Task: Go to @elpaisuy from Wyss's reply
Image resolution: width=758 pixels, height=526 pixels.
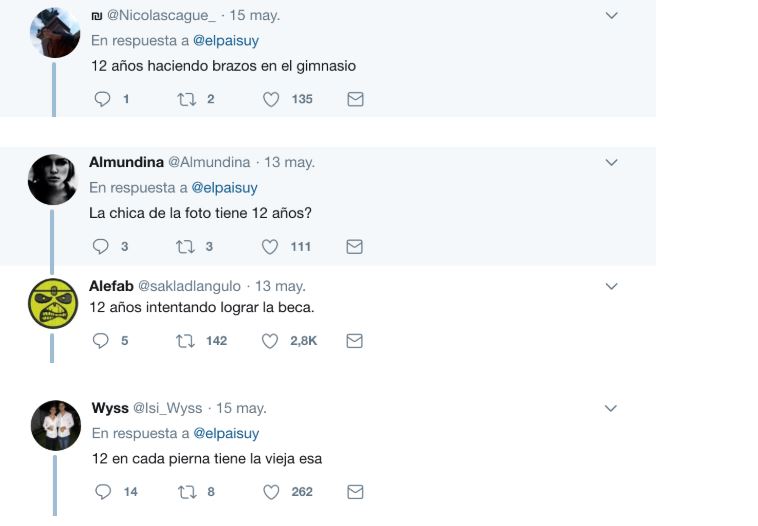Action: [x=226, y=434]
